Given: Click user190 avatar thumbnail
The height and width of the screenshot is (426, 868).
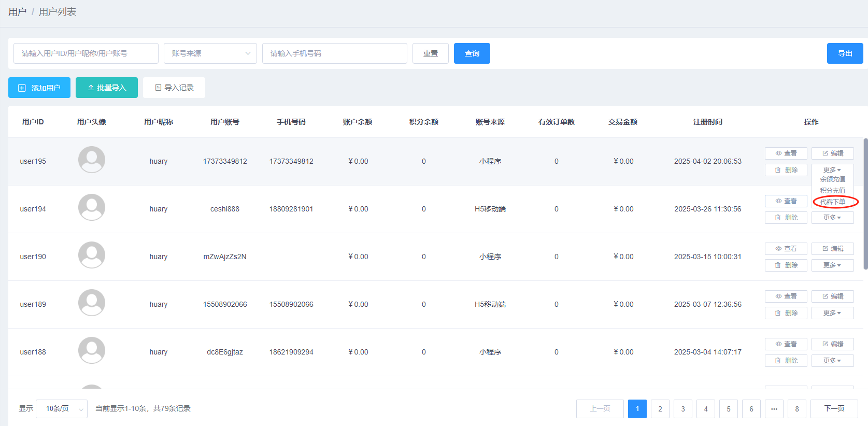Looking at the screenshot, I should (92, 255).
